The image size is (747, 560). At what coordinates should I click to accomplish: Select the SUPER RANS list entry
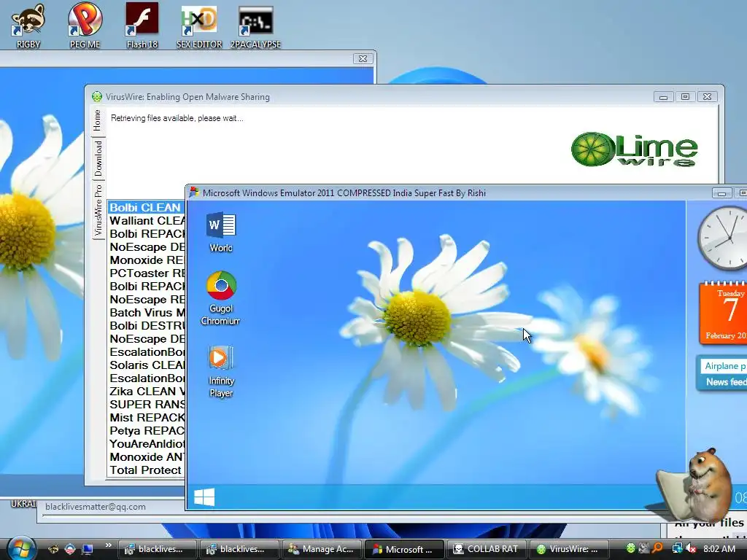click(x=147, y=404)
